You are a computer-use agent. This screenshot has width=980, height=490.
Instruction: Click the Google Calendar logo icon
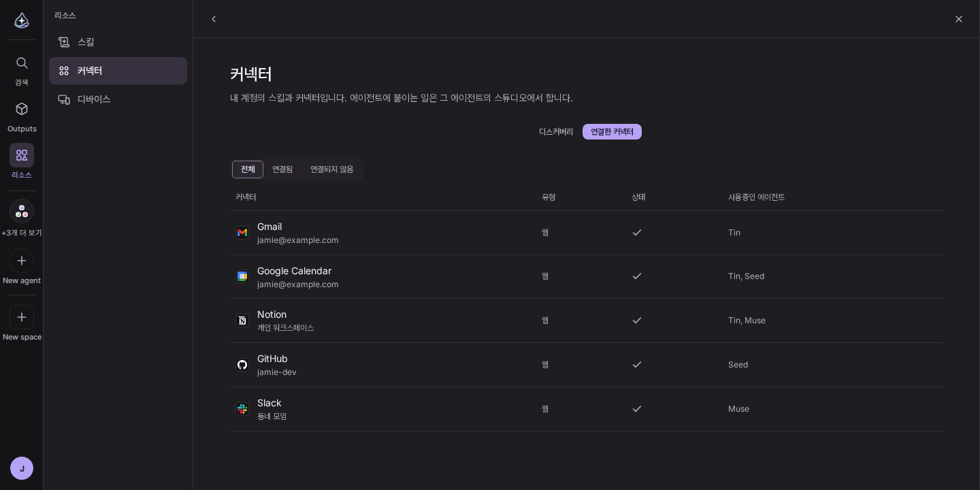(x=242, y=276)
